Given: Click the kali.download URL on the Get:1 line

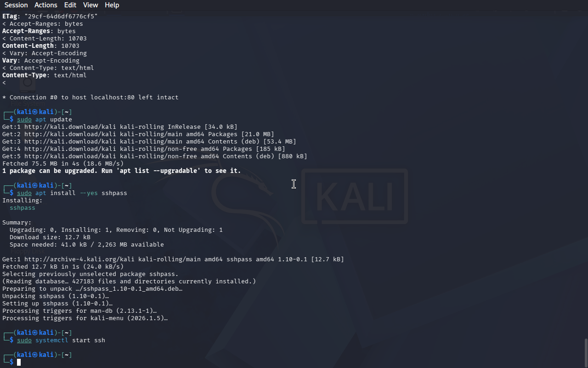Looking at the screenshot, I should pos(70,126).
